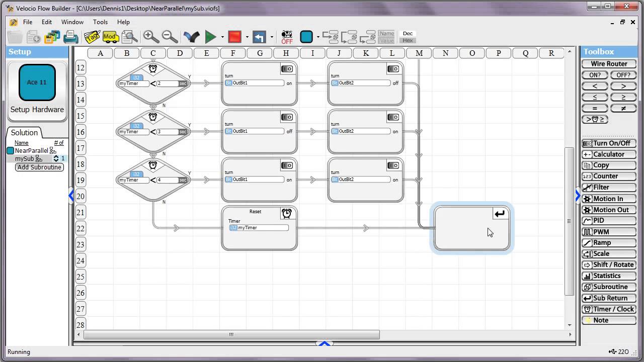Select the Calculator toolbox block
Screen dimensions: 644x362
point(609,154)
